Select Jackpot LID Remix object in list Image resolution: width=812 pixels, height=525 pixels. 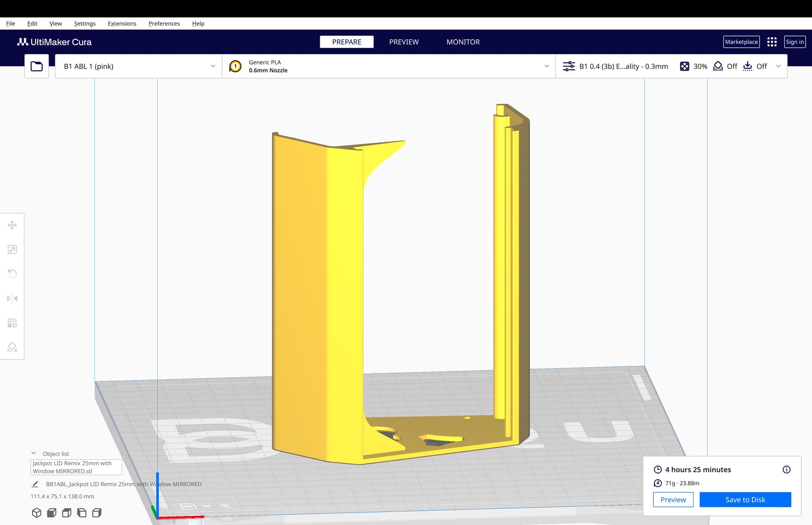coord(76,467)
